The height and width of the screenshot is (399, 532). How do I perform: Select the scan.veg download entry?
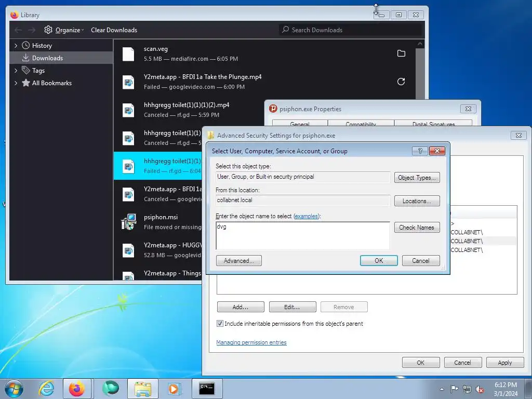(x=264, y=54)
